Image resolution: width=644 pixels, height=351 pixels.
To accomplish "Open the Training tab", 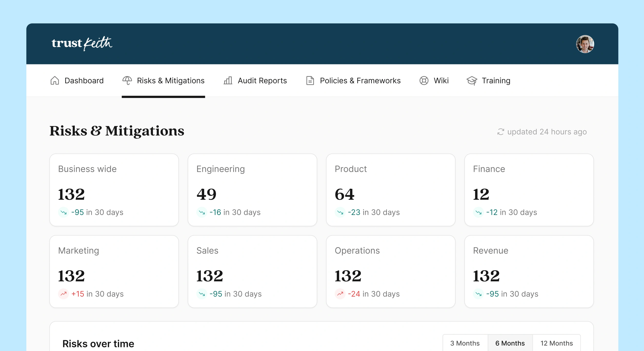I will click(488, 80).
